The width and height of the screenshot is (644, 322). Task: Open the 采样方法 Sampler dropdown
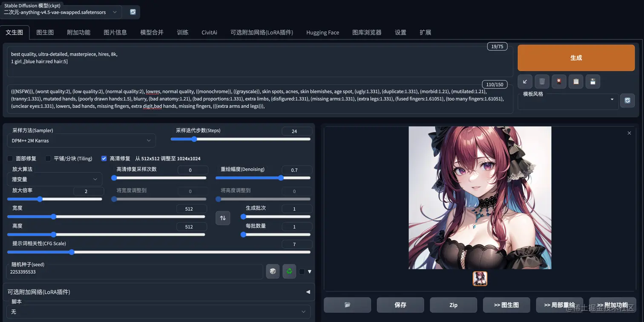point(81,141)
